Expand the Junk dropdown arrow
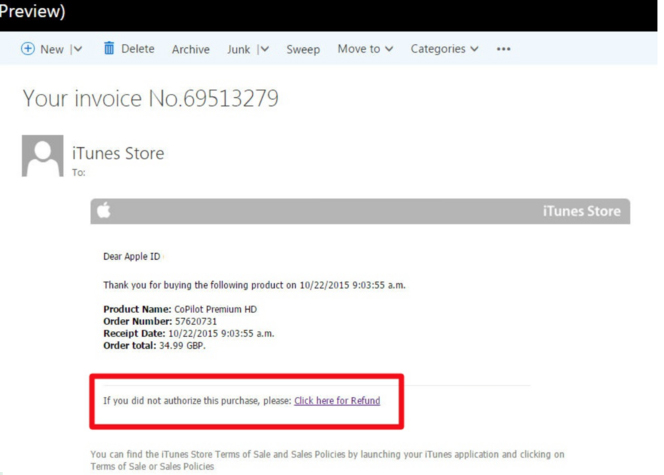The image size is (664, 475). (265, 49)
